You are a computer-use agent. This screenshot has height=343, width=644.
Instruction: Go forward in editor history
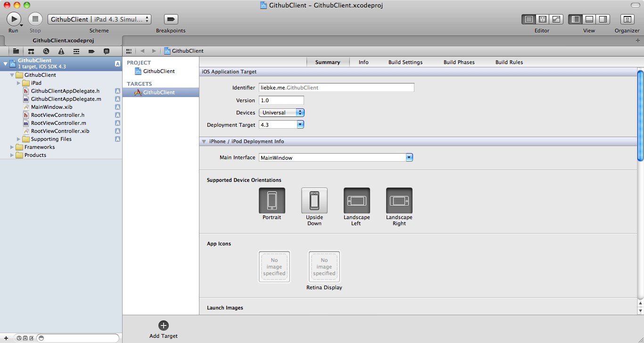pyautogui.click(x=154, y=51)
